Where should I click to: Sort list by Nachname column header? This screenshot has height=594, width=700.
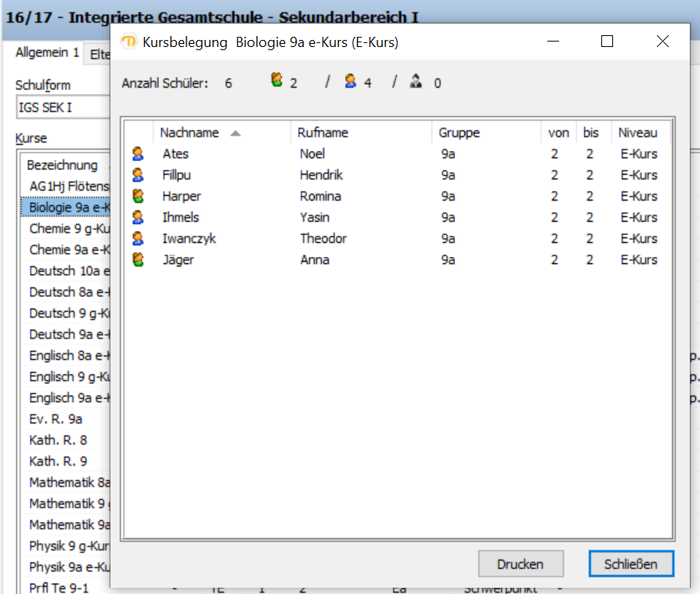[x=189, y=133]
